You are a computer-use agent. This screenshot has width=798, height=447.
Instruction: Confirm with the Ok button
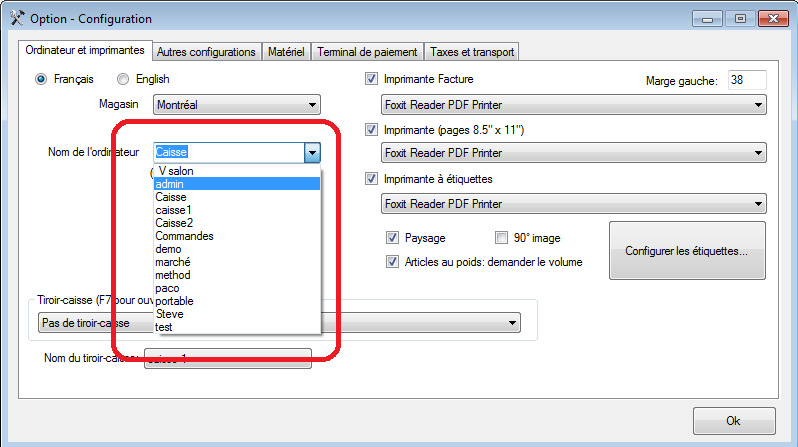[734, 421]
